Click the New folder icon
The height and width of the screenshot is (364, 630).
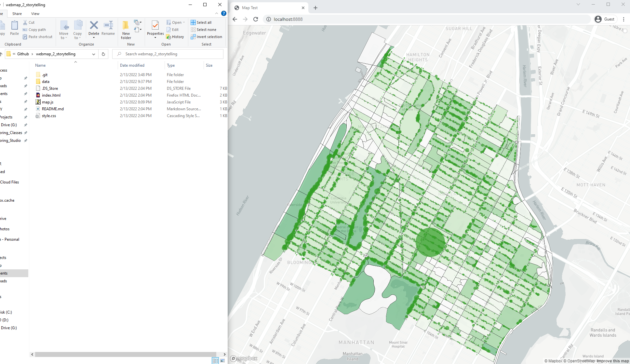(x=126, y=25)
